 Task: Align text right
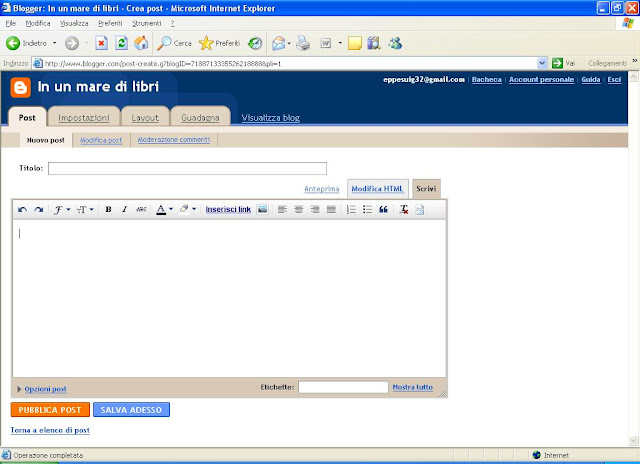(x=315, y=209)
